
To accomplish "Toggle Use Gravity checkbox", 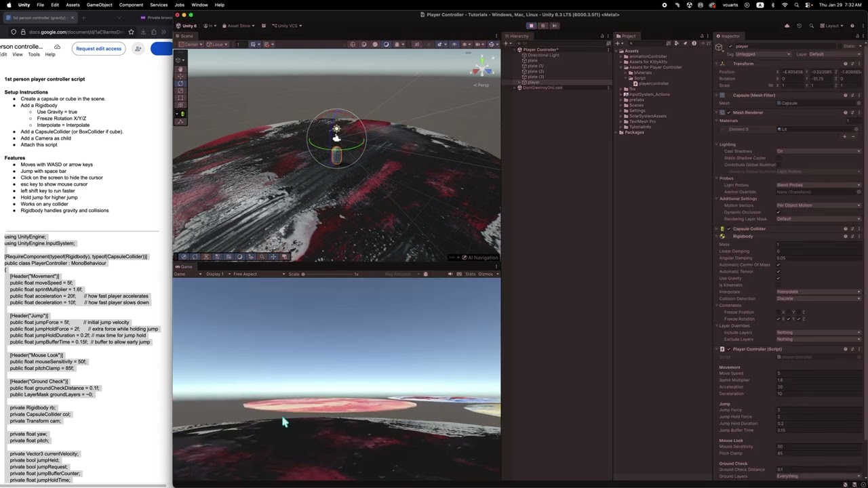I will [x=778, y=279].
